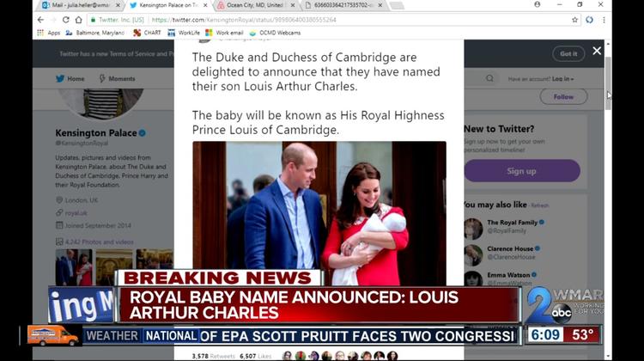The image size is (644, 361).
Task: Switch to Ocean City, MD tab
Action: (x=257, y=5)
